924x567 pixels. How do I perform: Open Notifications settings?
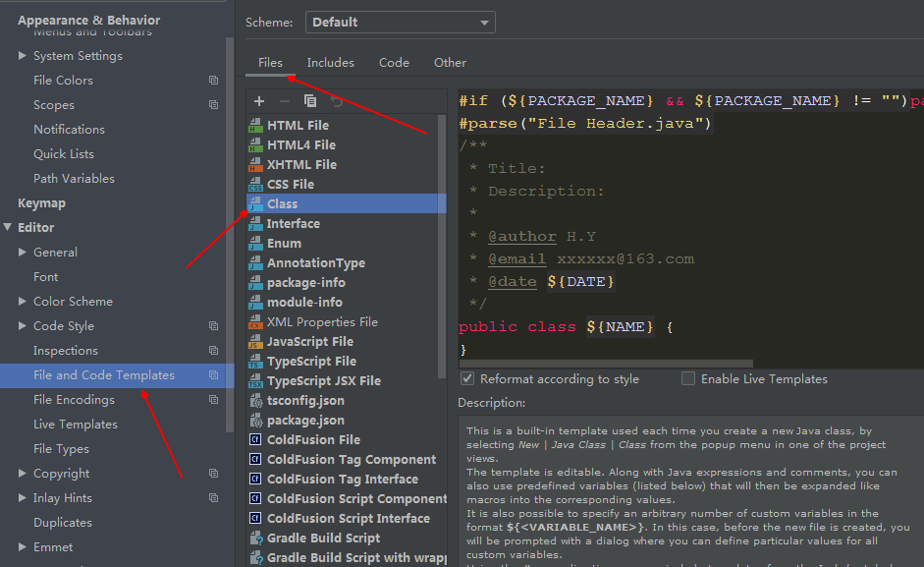click(x=69, y=129)
